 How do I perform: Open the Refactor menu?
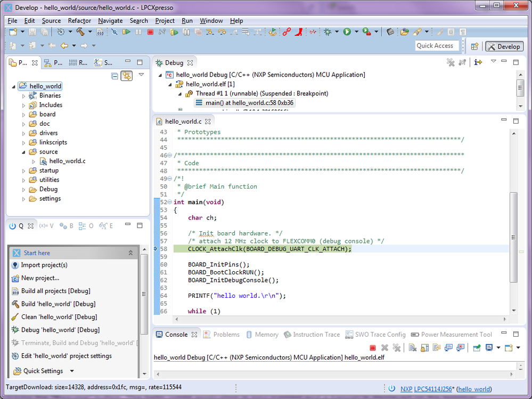point(79,21)
